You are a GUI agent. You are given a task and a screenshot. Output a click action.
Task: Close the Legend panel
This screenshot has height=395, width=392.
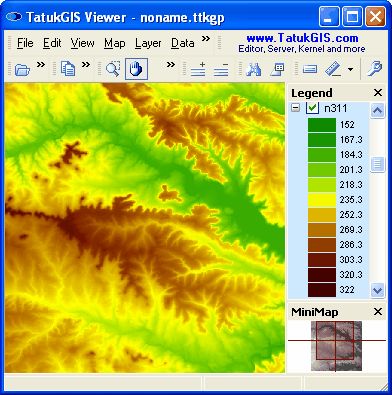pyautogui.click(x=378, y=92)
